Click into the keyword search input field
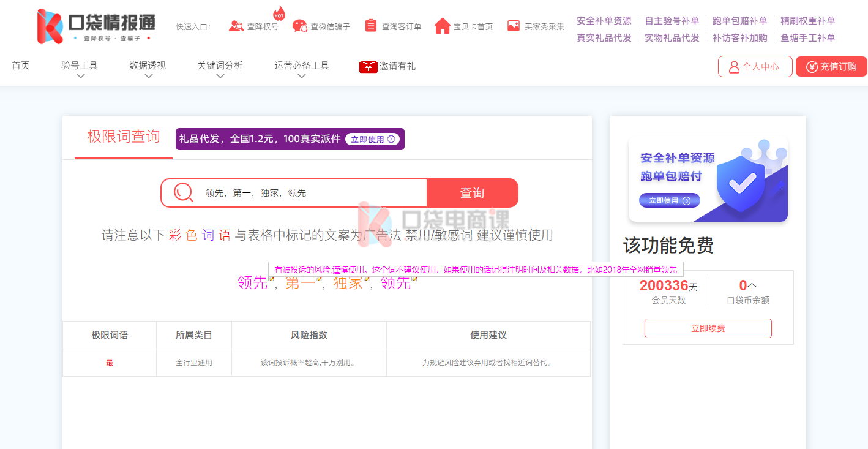This screenshot has width=868, height=449. 312,193
